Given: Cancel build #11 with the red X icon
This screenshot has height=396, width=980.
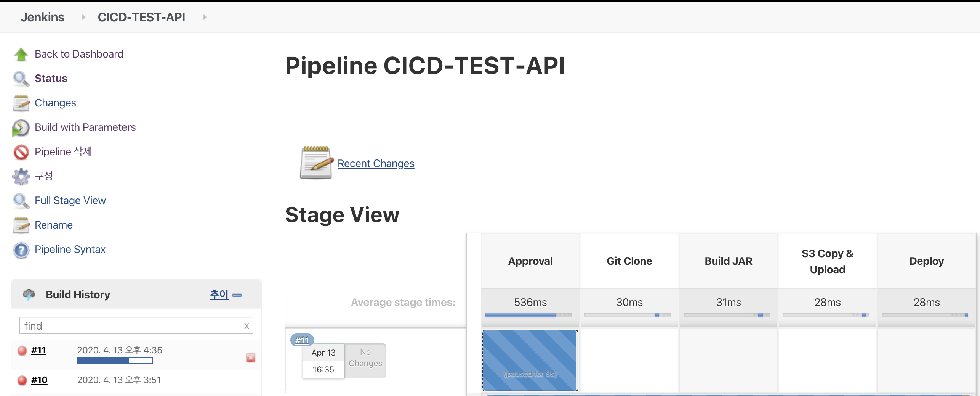Looking at the screenshot, I should coord(251,357).
